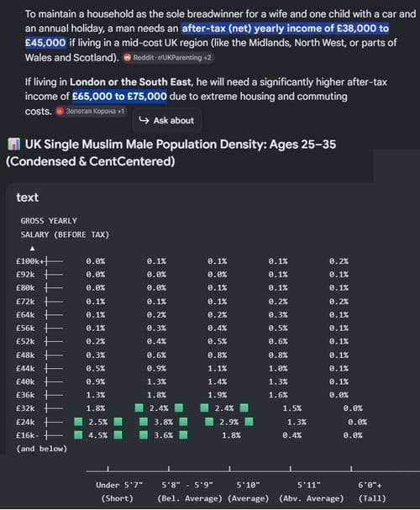Click the 'text' code block label

coord(28,197)
